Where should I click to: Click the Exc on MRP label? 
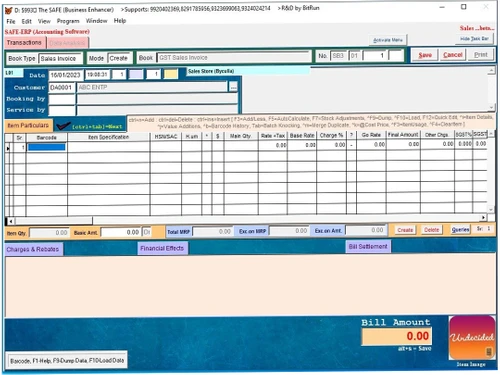252,231
